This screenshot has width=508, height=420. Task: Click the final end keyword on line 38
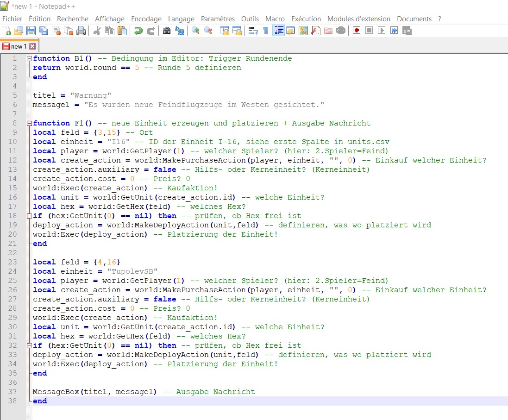coord(40,401)
